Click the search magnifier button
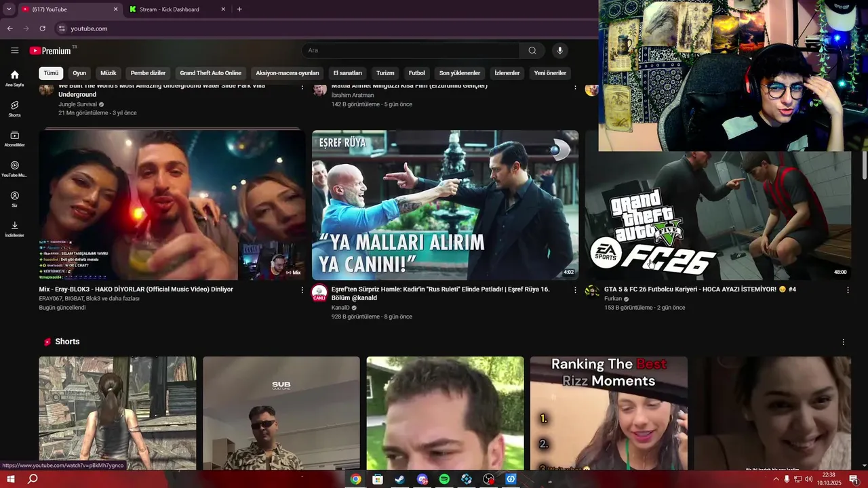 (532, 50)
